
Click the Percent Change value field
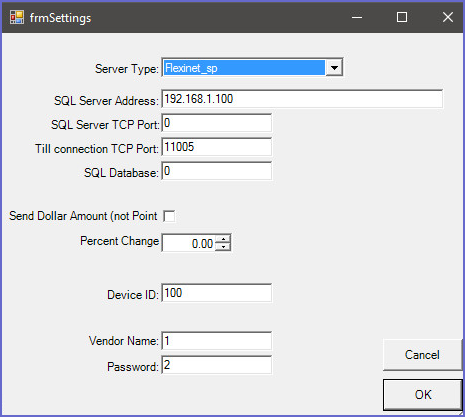point(189,243)
